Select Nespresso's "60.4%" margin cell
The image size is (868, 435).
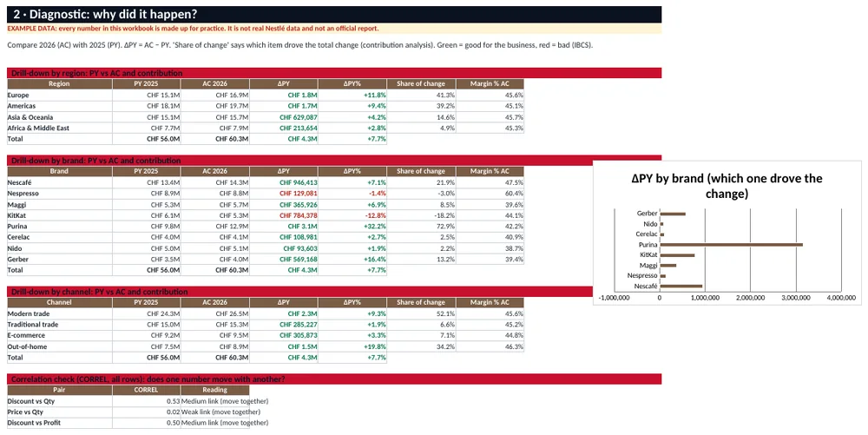click(x=490, y=193)
